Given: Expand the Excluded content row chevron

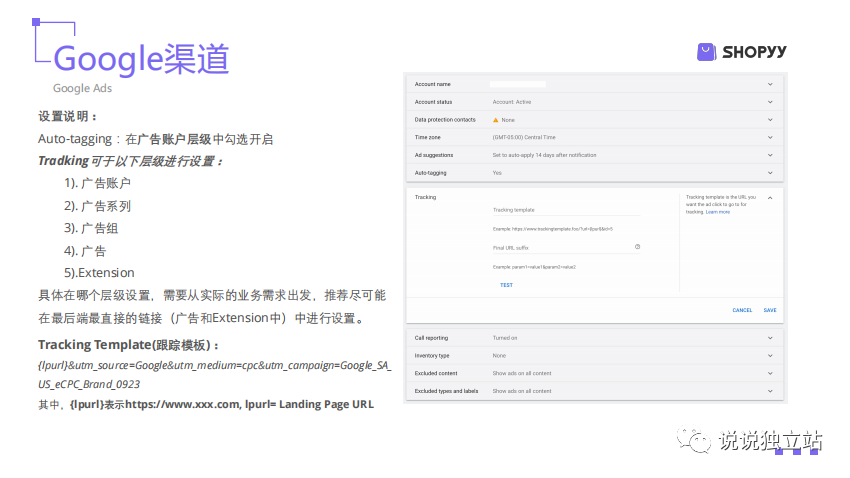Looking at the screenshot, I should [x=770, y=373].
